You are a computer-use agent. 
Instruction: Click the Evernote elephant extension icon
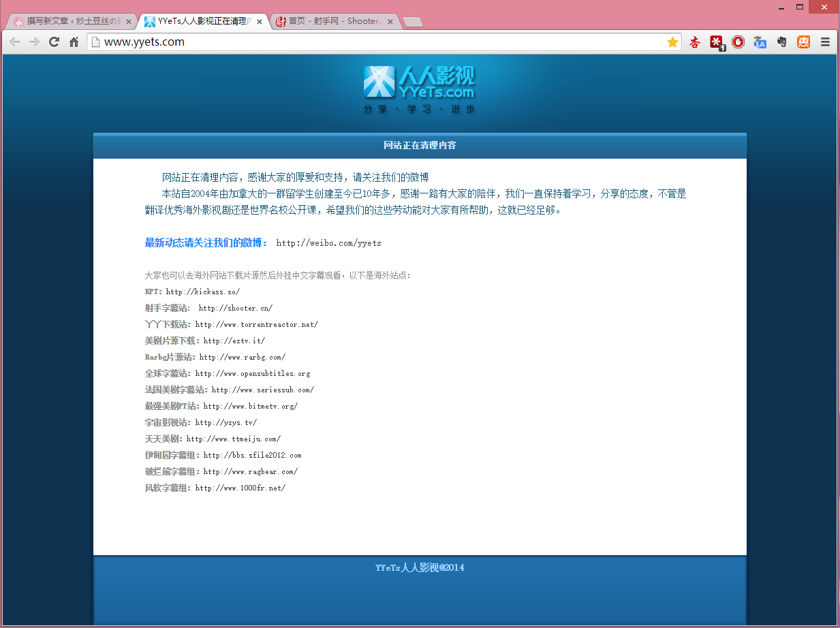click(x=781, y=42)
